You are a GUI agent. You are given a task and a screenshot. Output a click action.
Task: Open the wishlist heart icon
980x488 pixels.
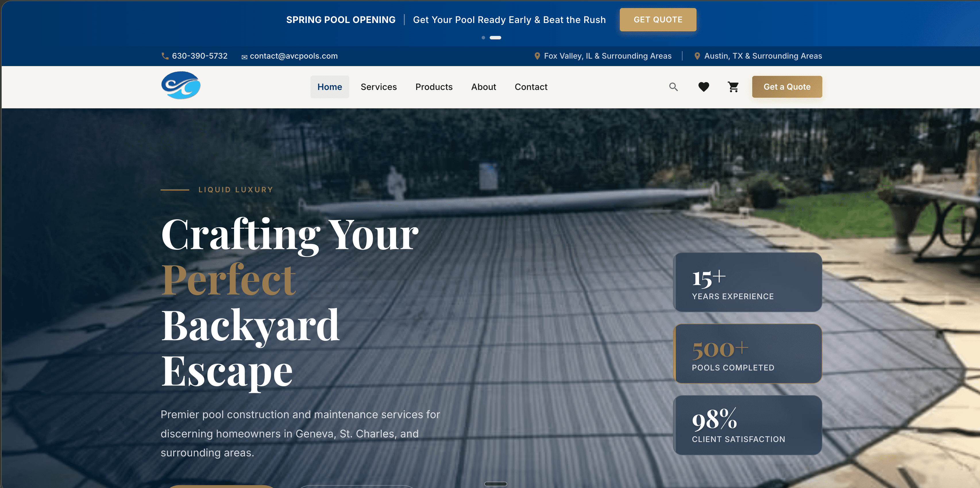(x=703, y=87)
